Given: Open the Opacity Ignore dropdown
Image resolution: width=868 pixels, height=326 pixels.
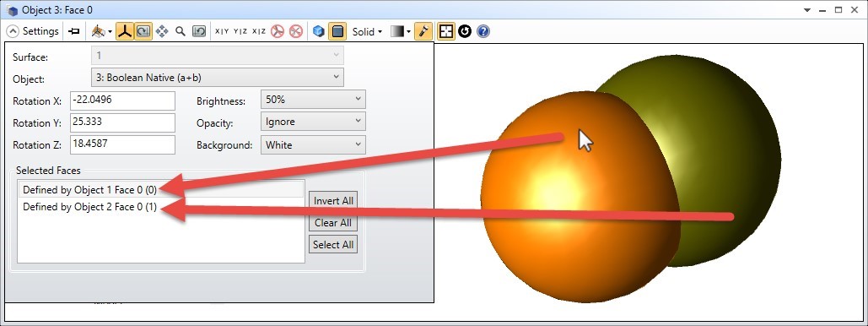Looking at the screenshot, I should (x=313, y=122).
